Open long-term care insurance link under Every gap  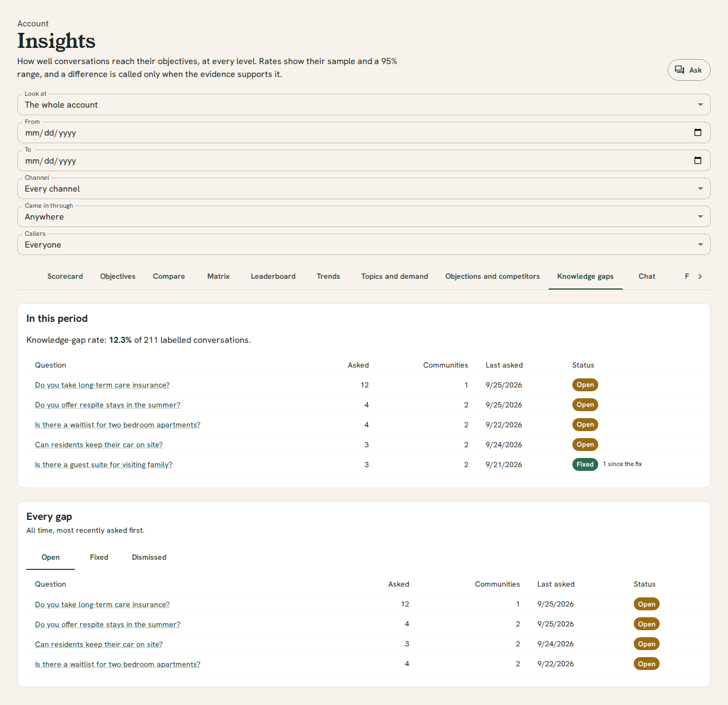[x=102, y=604]
